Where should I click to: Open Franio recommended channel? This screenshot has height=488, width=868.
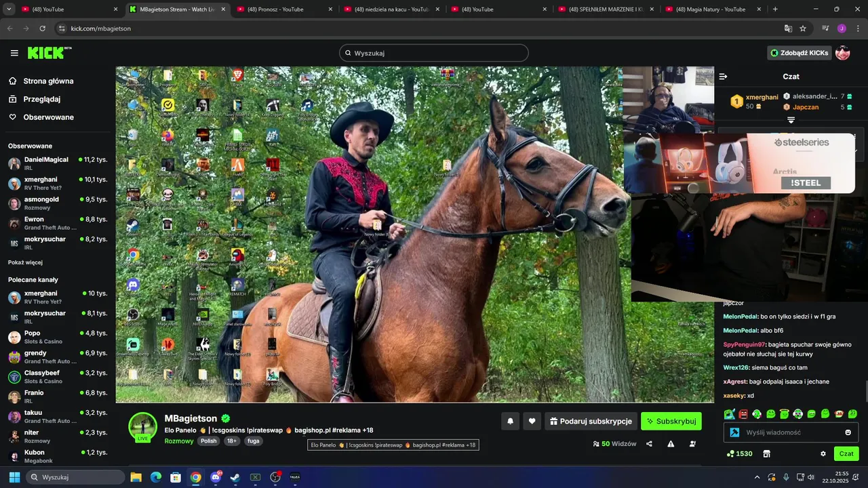pyautogui.click(x=58, y=396)
